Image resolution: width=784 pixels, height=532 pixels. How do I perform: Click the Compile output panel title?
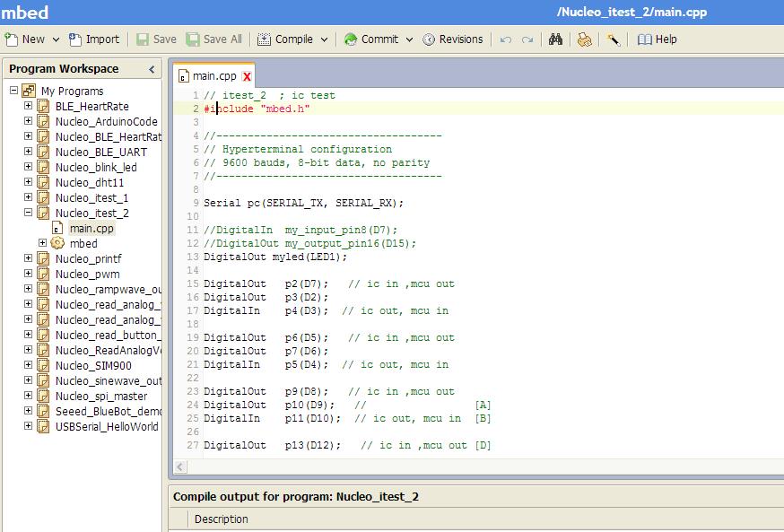(x=296, y=497)
